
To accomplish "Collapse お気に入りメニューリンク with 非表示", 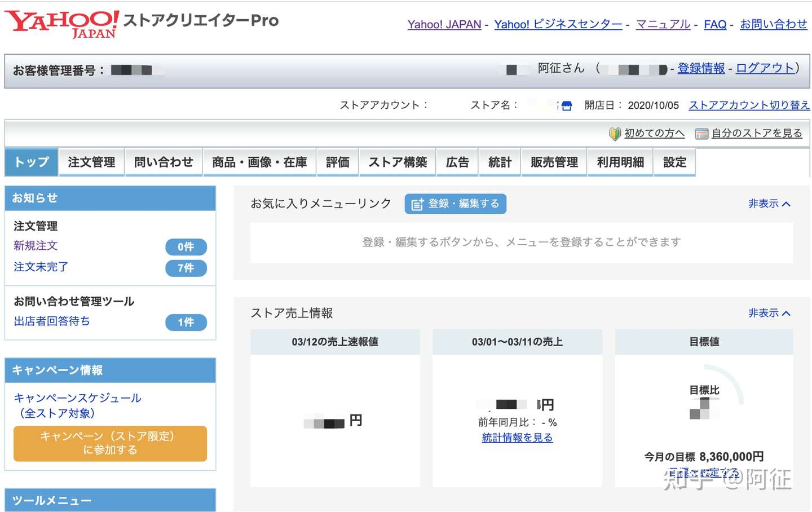I will coord(769,204).
